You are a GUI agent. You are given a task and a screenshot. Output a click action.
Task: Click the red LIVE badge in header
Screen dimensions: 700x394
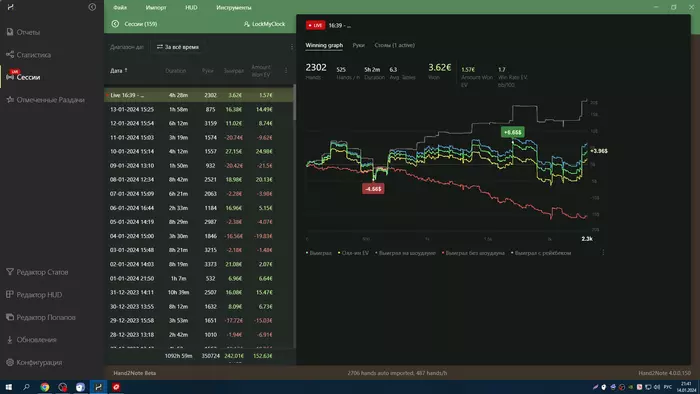pyautogui.click(x=315, y=25)
